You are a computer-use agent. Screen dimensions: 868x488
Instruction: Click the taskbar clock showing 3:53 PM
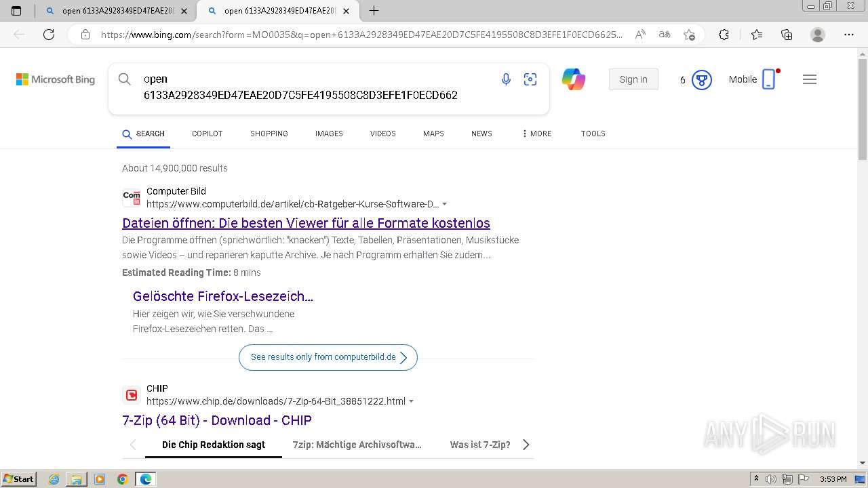pyautogui.click(x=833, y=479)
